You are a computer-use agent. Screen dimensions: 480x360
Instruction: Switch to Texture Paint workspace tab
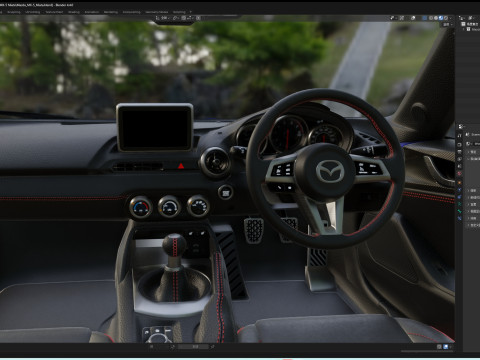(x=54, y=12)
